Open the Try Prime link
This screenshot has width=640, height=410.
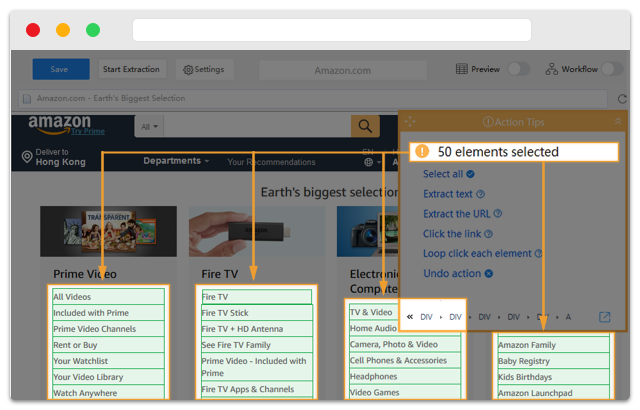(88, 131)
